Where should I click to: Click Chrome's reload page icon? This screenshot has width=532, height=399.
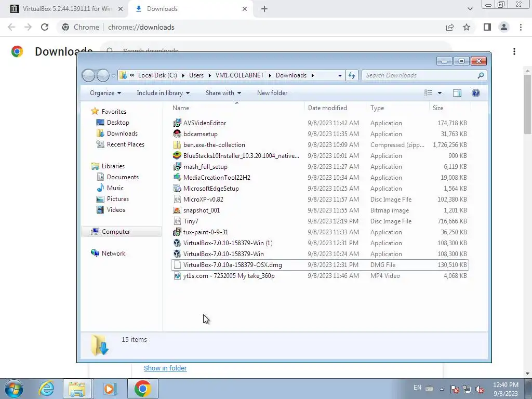(x=45, y=27)
